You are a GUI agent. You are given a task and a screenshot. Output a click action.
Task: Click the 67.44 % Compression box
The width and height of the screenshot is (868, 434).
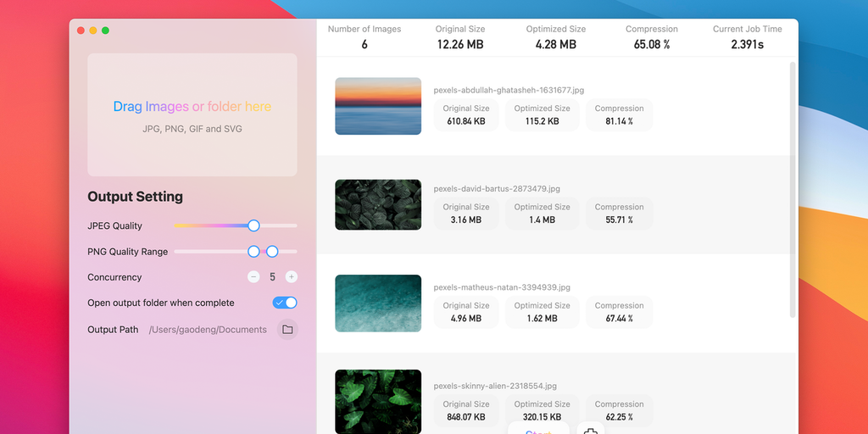619,312
